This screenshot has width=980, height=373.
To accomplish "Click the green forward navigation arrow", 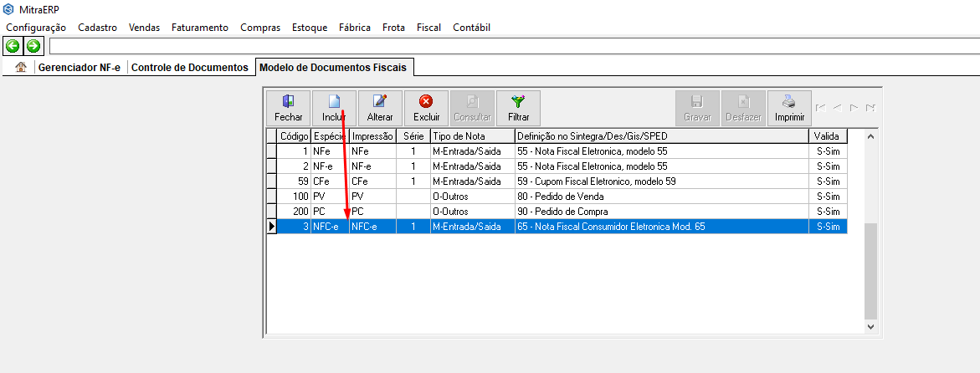I will point(33,45).
